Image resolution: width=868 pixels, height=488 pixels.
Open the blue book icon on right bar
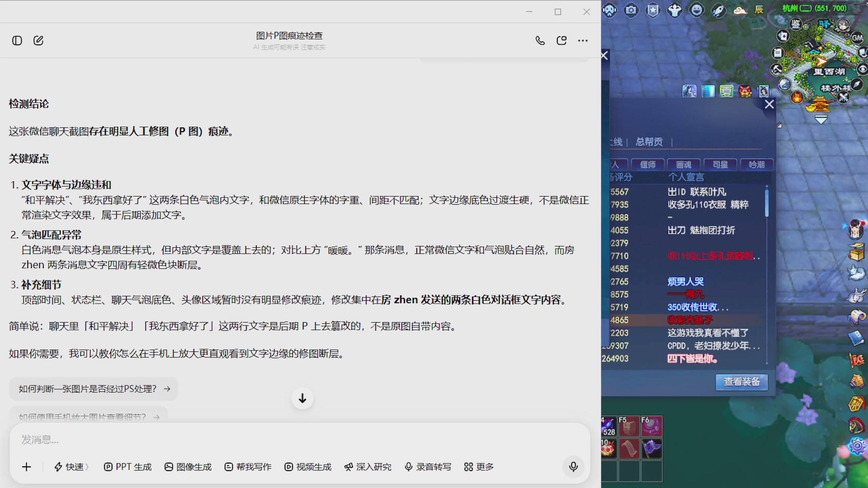coord(856,338)
